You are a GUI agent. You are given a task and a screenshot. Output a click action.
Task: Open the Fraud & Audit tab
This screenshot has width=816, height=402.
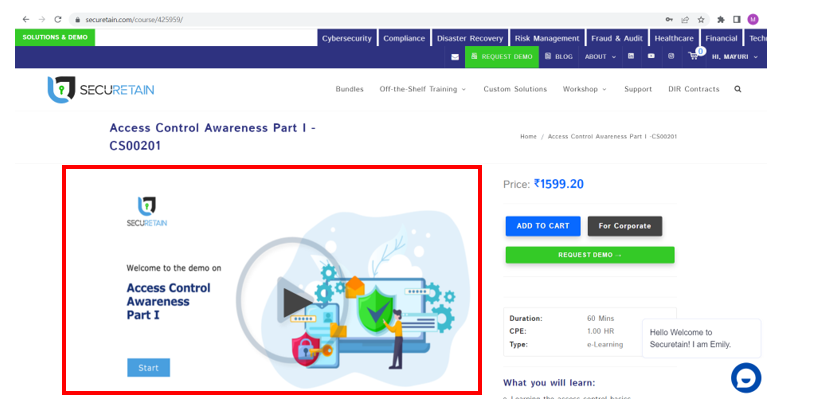tap(617, 38)
